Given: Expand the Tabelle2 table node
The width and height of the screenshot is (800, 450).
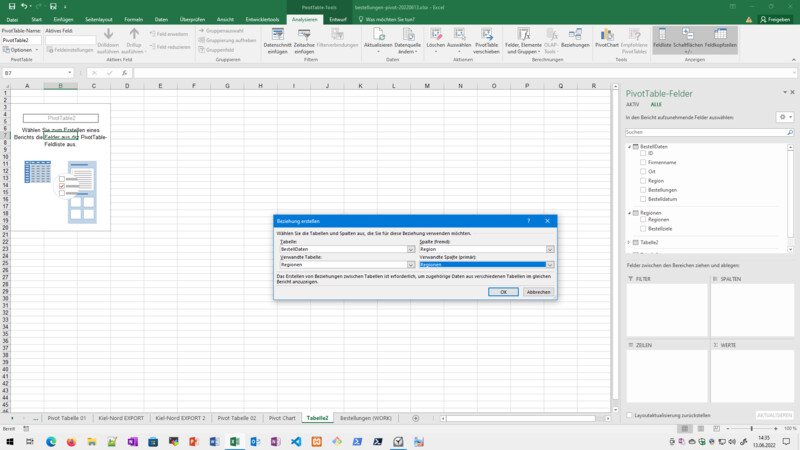Looking at the screenshot, I should (x=629, y=242).
